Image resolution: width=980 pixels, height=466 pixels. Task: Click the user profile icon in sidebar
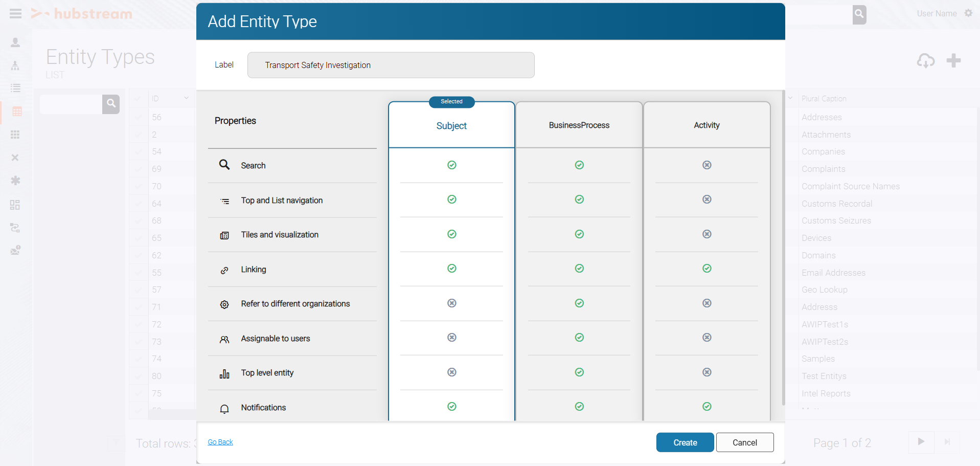(x=15, y=42)
